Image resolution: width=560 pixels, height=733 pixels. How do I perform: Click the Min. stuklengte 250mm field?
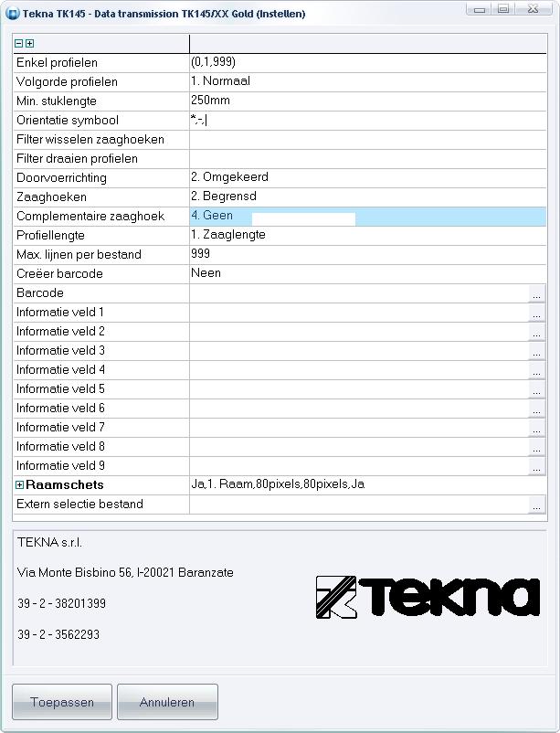365,101
